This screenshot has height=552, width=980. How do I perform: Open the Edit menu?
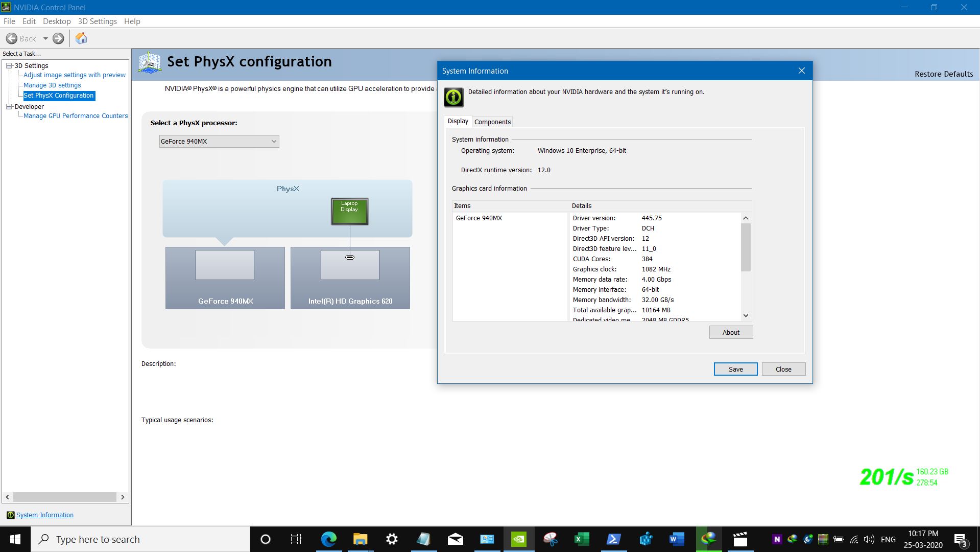point(29,21)
